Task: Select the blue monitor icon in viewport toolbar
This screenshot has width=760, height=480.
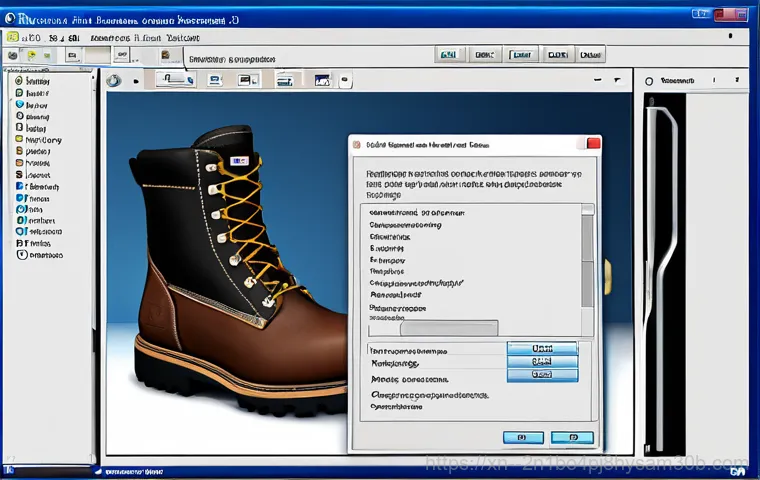Action: [x=215, y=80]
